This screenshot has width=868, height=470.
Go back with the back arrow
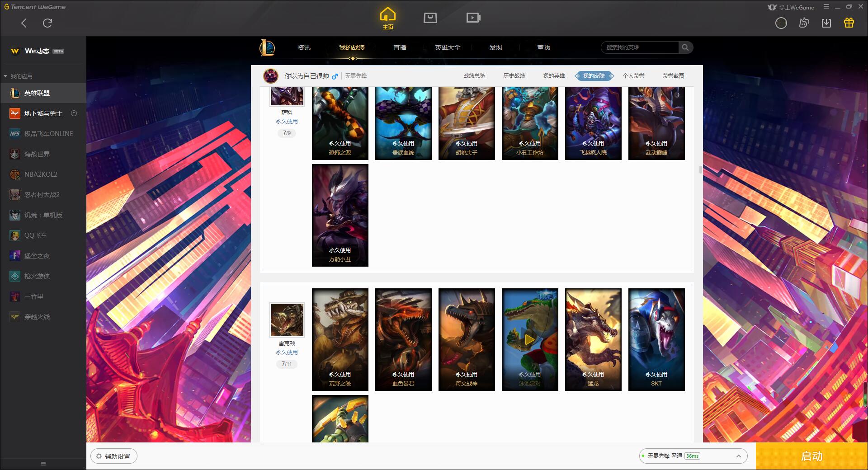(24, 23)
